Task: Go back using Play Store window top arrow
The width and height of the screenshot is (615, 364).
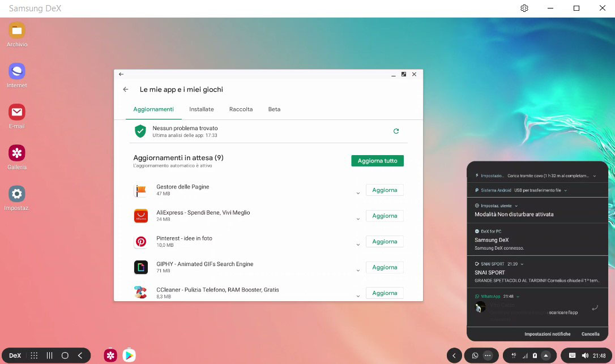Action: (121, 74)
